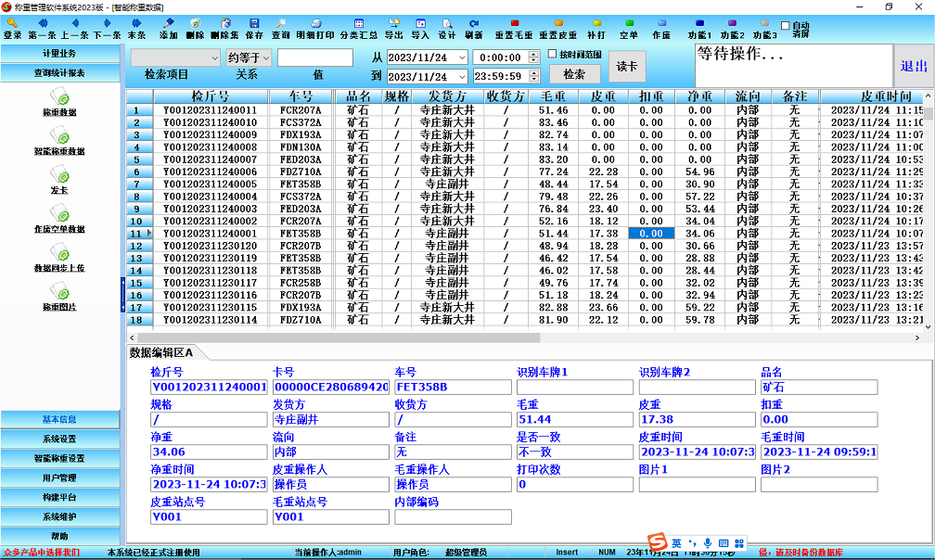
Task: Click the 空单 empty ticket icon
Action: pyautogui.click(x=629, y=29)
